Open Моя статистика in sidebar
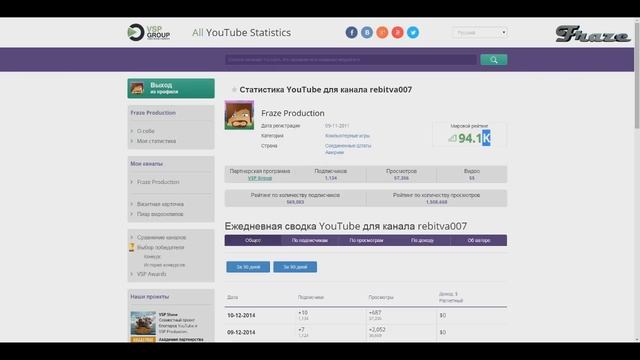Viewport: 640px width, 360px height. click(x=156, y=141)
